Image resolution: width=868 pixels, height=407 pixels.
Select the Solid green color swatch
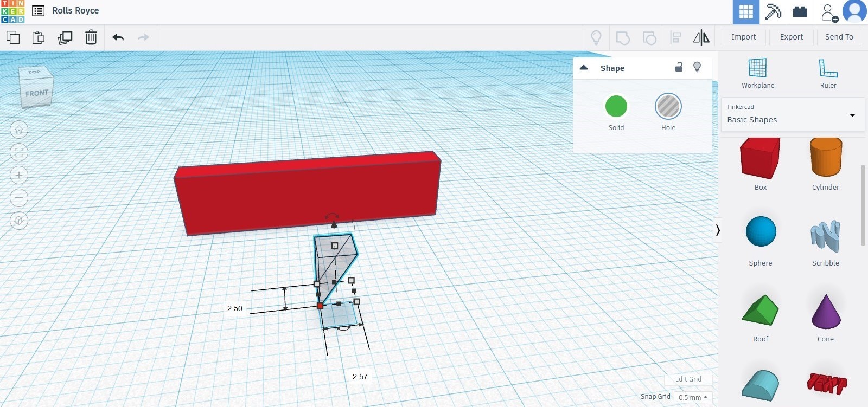[x=616, y=106]
